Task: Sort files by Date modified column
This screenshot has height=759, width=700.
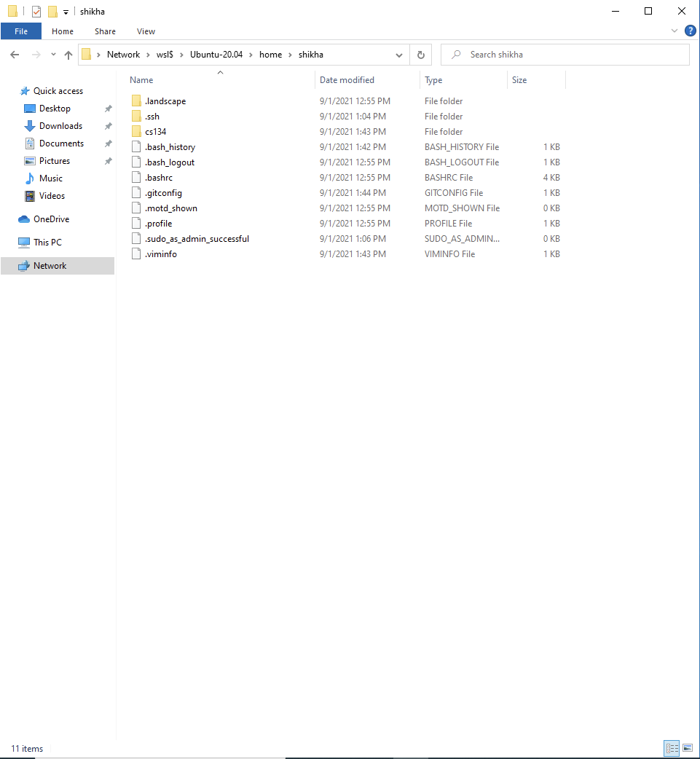Action: [347, 80]
